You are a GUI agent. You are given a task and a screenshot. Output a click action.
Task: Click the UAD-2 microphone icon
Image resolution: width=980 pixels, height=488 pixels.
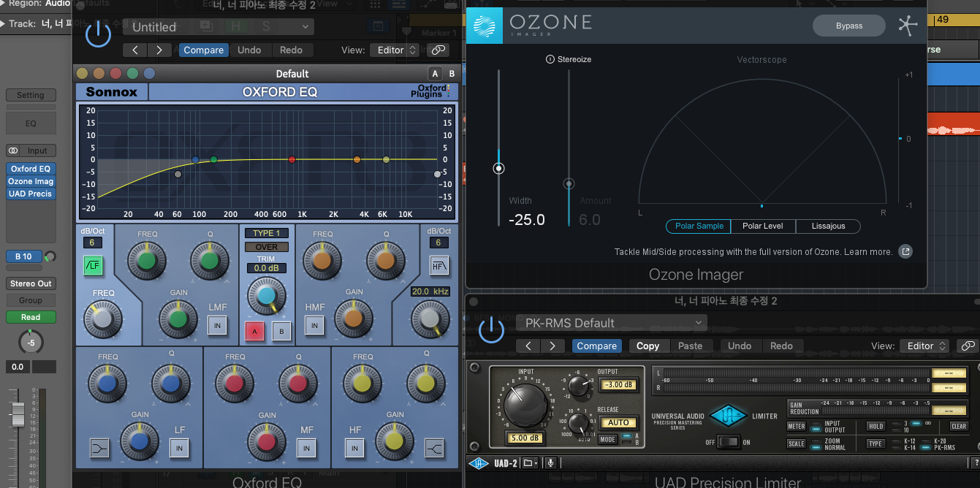(550, 463)
